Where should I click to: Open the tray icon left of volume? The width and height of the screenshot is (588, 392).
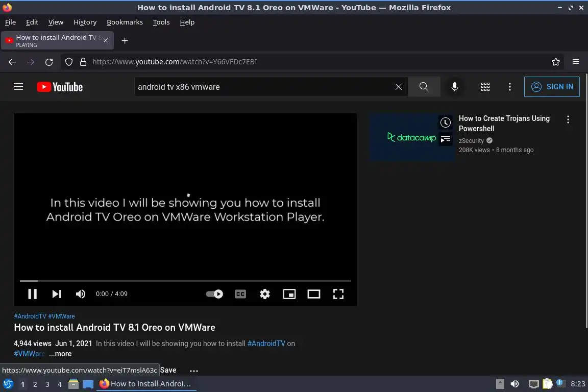pyautogui.click(x=500, y=384)
